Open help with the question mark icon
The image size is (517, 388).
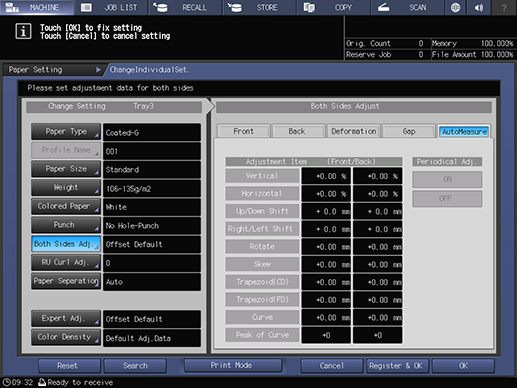click(504, 7)
